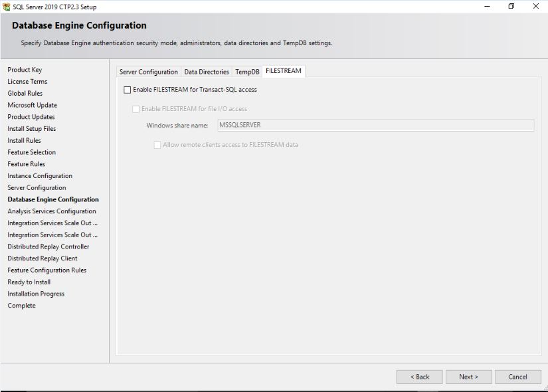The image size is (548, 392).
Task: Select the FILESTREAM tab
Action: pyautogui.click(x=284, y=71)
